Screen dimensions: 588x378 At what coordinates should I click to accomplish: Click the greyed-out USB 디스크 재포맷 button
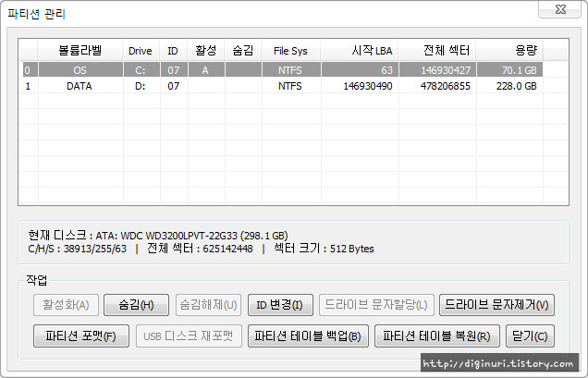(x=189, y=336)
